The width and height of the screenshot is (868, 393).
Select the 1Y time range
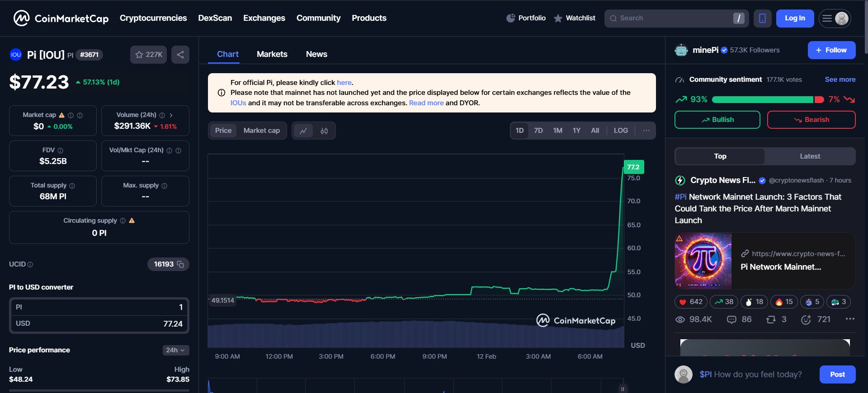pos(576,131)
